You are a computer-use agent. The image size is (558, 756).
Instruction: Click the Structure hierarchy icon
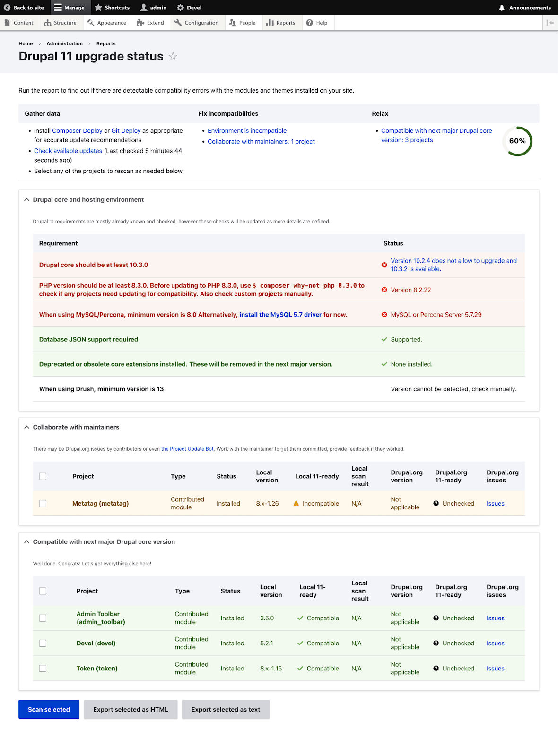click(48, 23)
